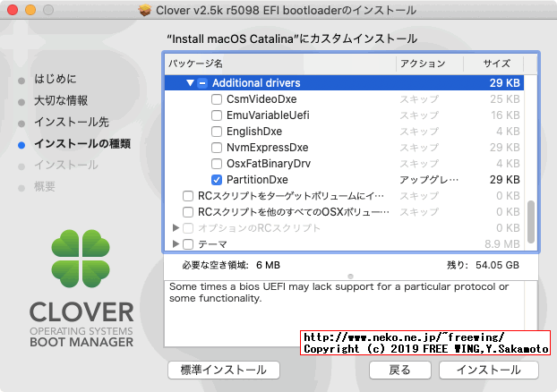Enable RCスクリプトを他のすべてのOSX checkbox
The height and width of the screenshot is (392, 557).
tap(188, 212)
